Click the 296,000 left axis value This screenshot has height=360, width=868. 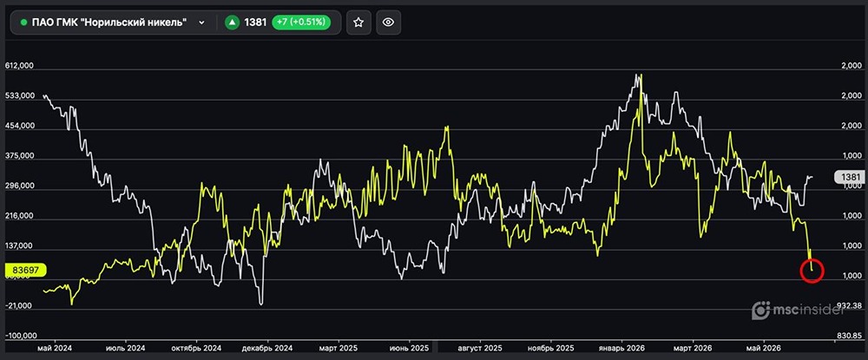tap(19, 187)
